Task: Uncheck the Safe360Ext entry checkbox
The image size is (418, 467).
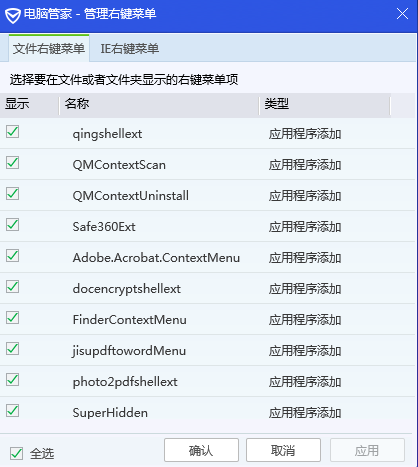Action: (x=12, y=225)
